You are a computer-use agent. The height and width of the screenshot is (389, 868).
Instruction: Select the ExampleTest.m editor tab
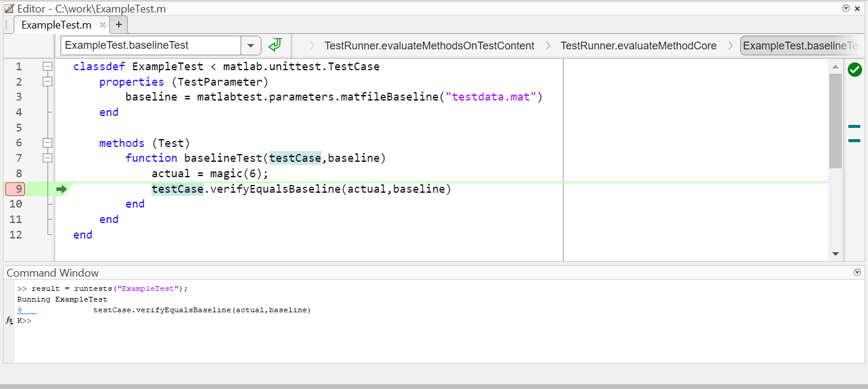[x=56, y=25]
